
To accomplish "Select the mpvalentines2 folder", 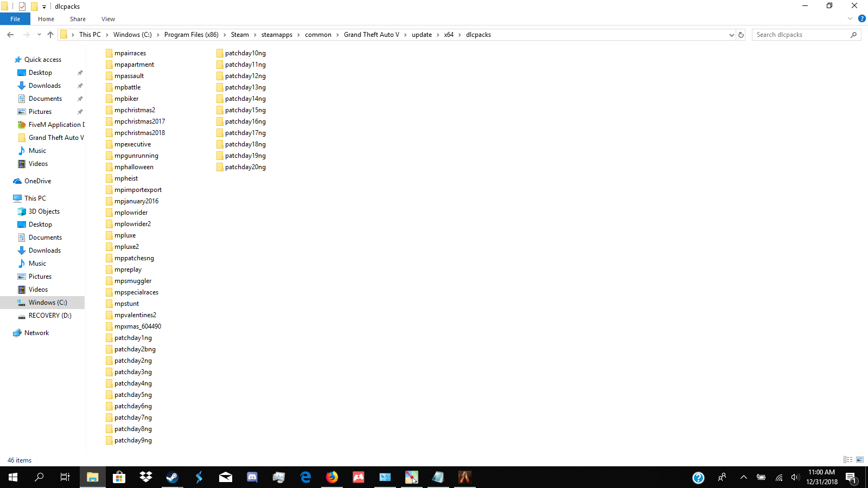I will (131, 315).
